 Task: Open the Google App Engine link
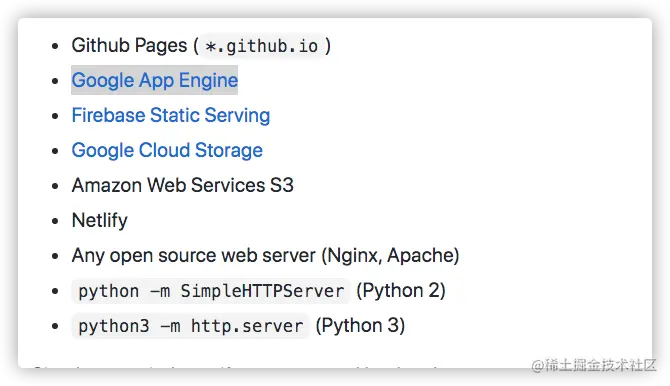point(154,80)
